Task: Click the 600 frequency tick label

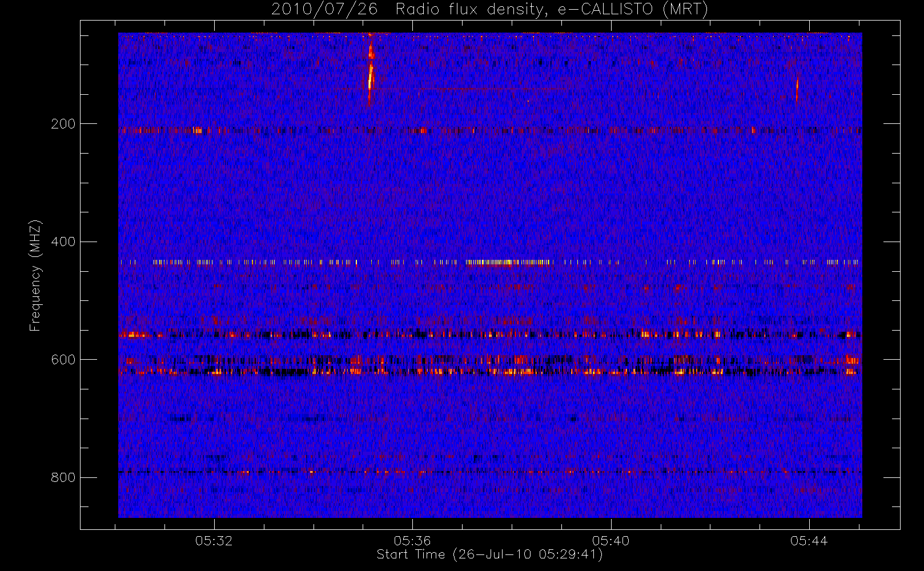Action: [63, 359]
